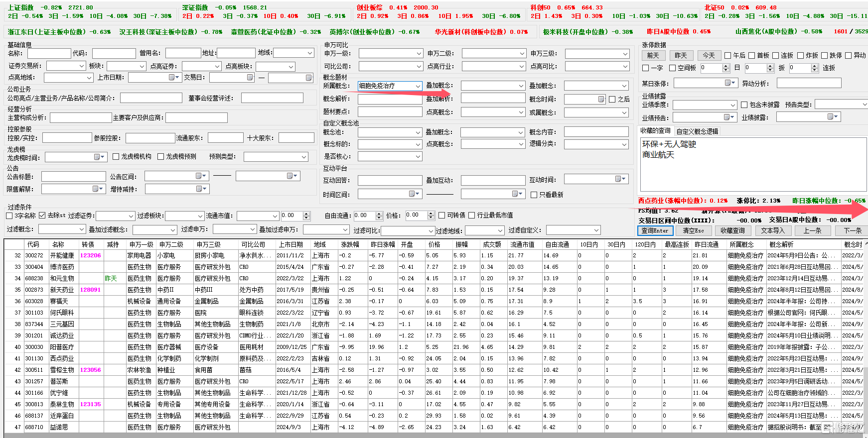Open calendar icon for 公告区间 start date
The width and height of the screenshot is (868, 438).
point(201,176)
